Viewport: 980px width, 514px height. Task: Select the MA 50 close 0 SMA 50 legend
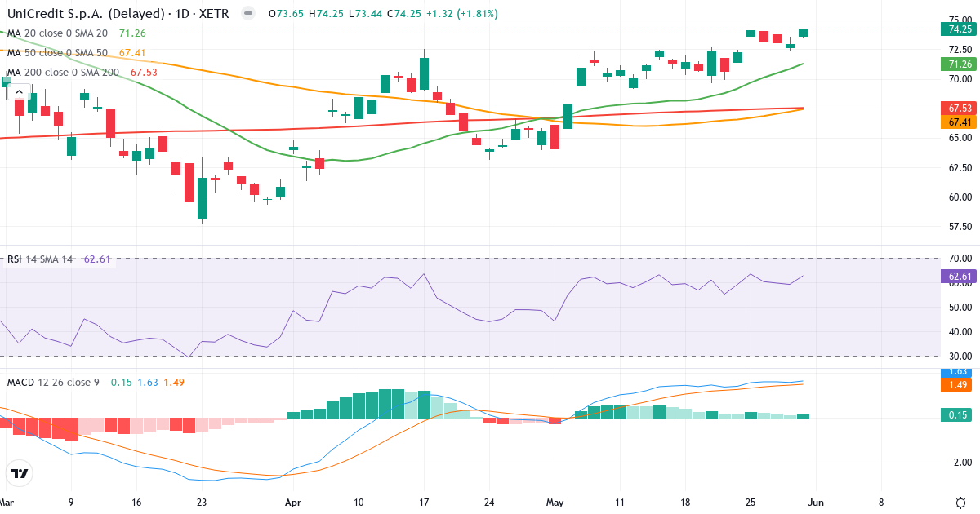point(57,53)
